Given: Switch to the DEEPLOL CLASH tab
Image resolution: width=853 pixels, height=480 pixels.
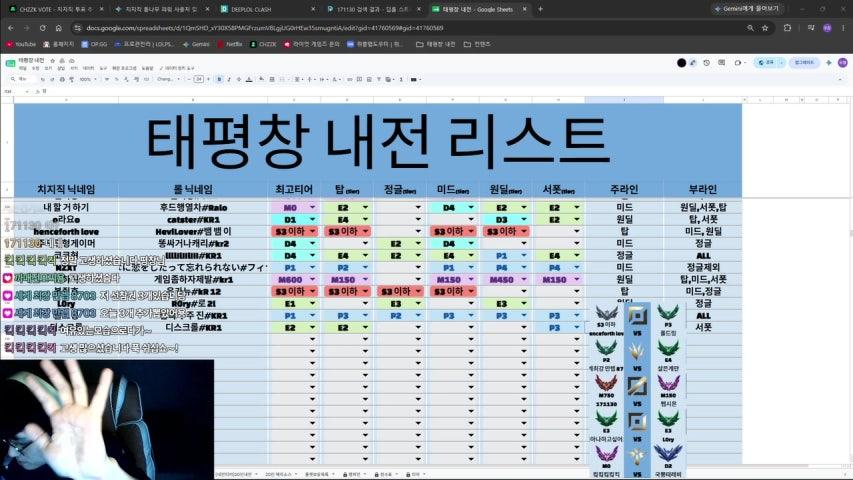Looking at the screenshot, I should point(267,9).
